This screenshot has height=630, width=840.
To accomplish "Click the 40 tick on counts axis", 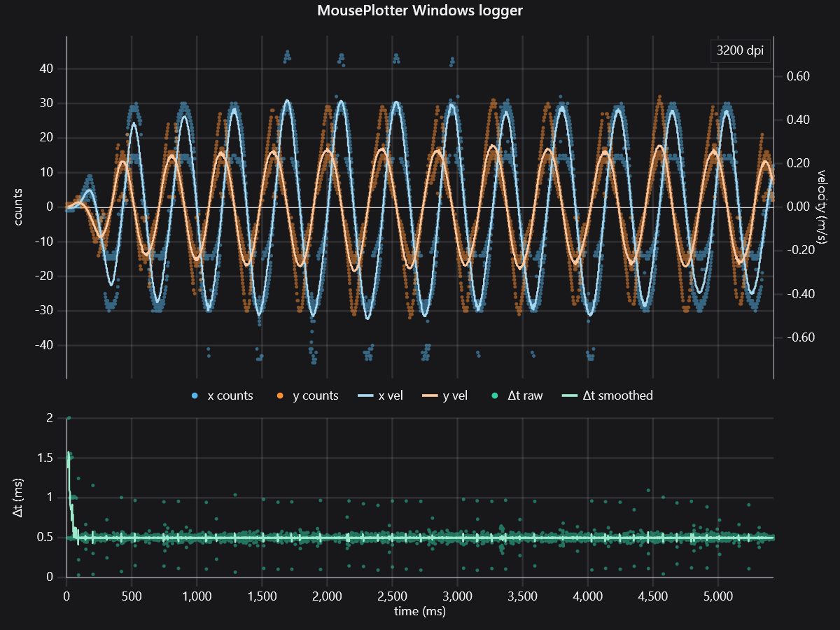I will [x=48, y=69].
